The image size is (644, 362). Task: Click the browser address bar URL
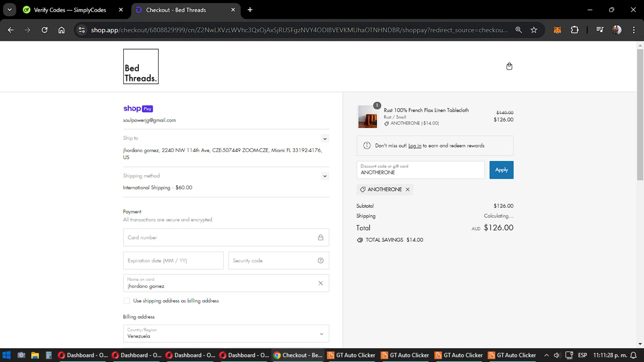[x=299, y=30]
